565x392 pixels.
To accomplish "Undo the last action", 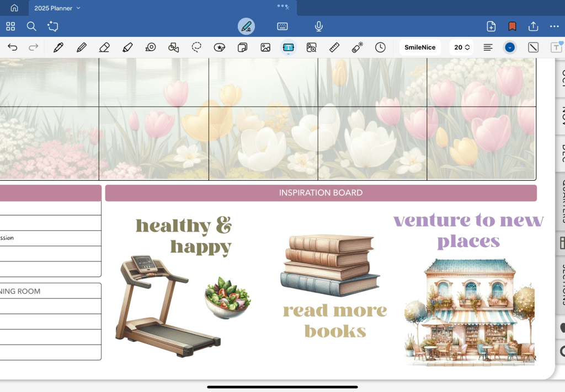I will (x=12, y=47).
